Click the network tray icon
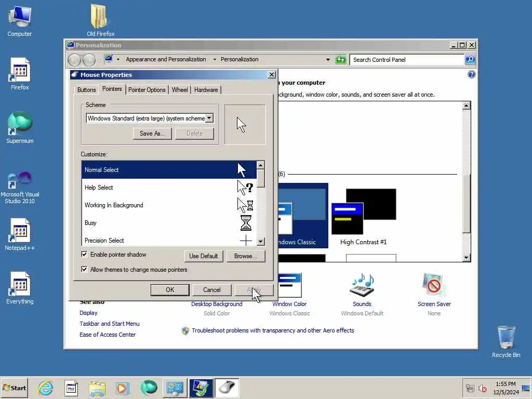This screenshot has height=399, width=532. tap(470, 388)
